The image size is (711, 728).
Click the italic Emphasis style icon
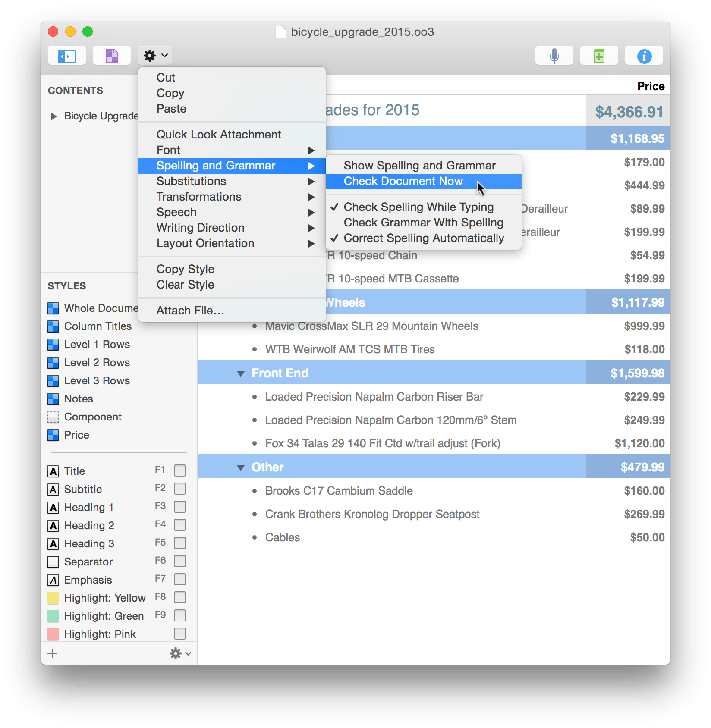point(53,580)
